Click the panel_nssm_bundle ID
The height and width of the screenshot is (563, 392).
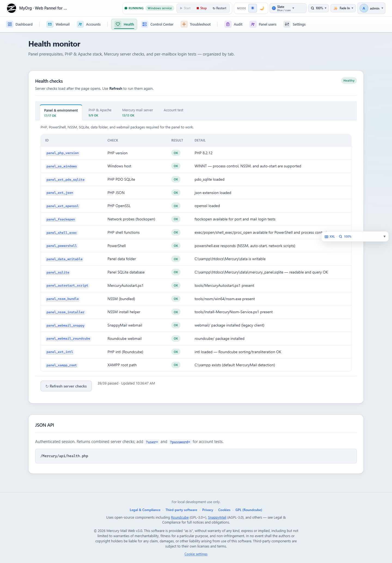point(63,299)
